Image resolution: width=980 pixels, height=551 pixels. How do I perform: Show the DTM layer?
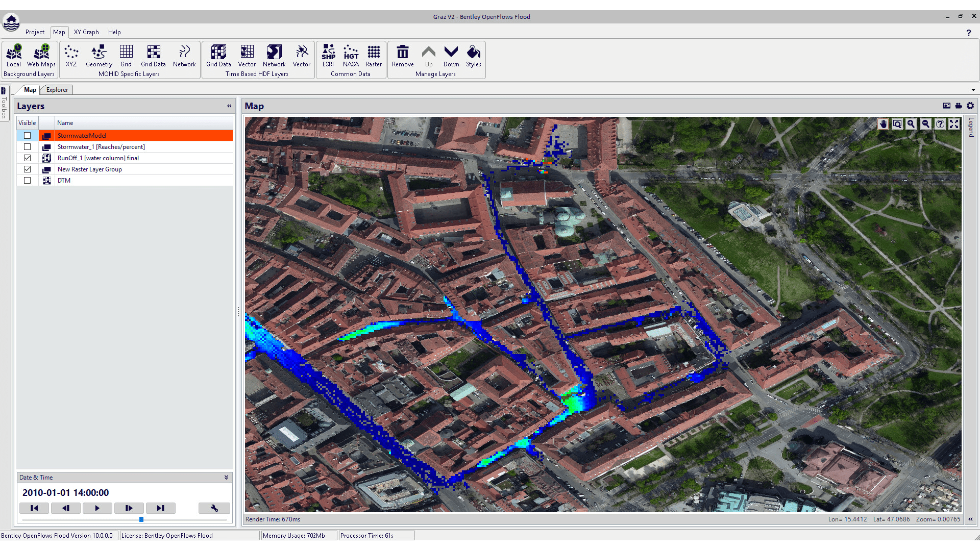(28, 181)
